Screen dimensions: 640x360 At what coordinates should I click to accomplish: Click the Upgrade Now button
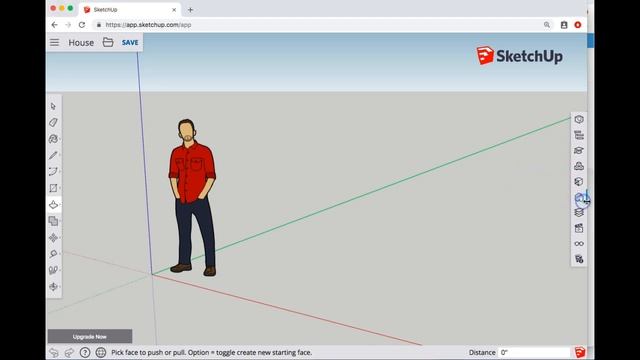90,337
